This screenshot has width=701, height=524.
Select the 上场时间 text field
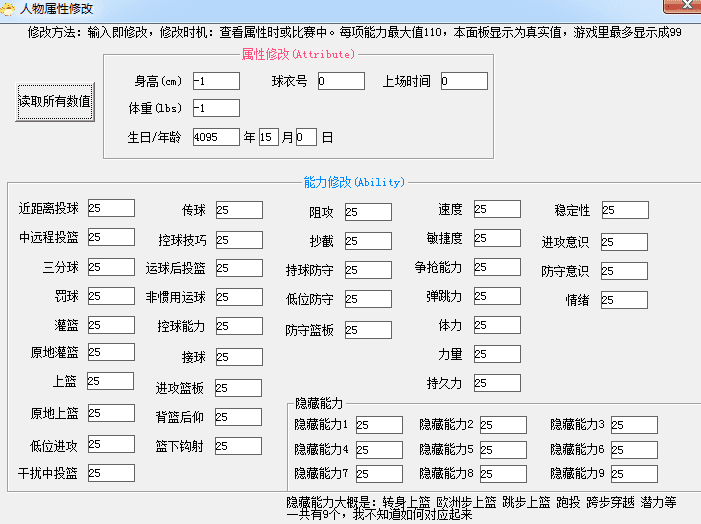click(x=463, y=81)
